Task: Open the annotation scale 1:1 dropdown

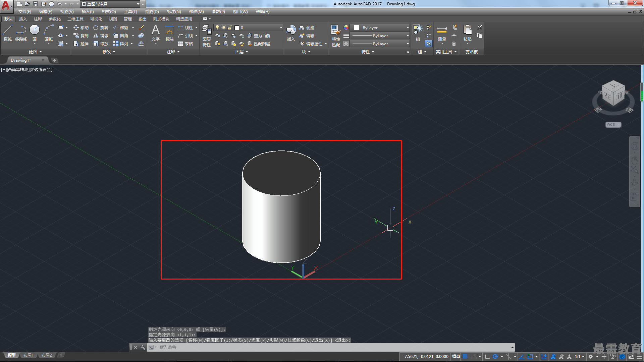Action: (x=579, y=357)
